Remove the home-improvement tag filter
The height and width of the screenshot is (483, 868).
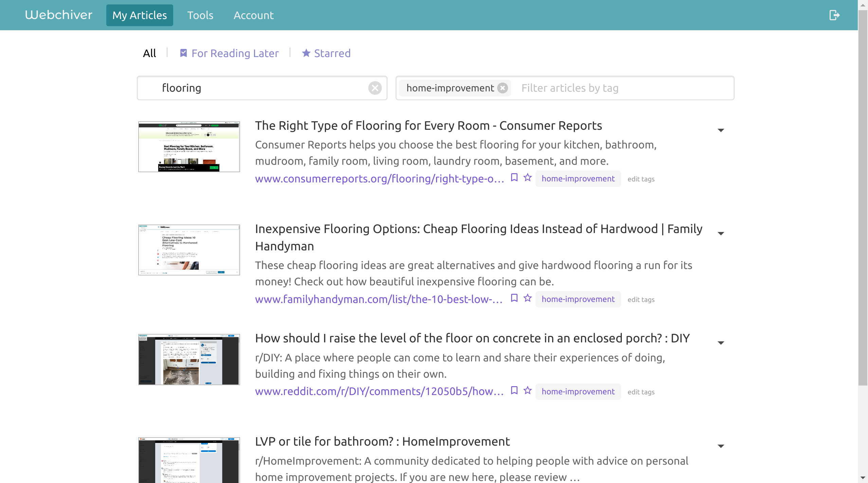(503, 88)
